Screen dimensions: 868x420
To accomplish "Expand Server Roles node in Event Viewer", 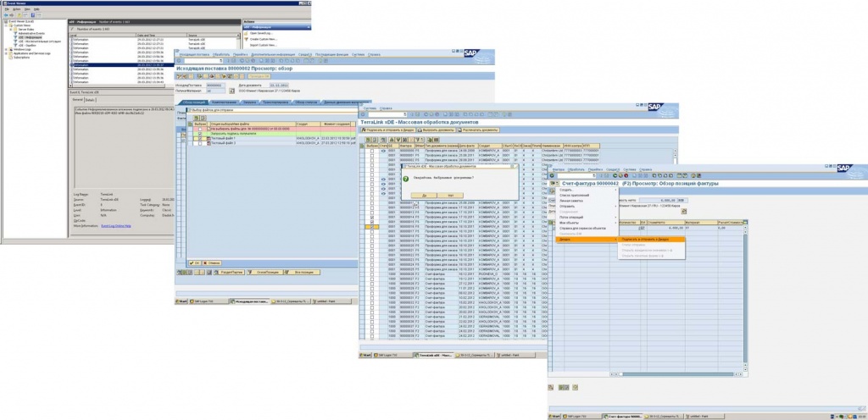I will click(x=10, y=30).
